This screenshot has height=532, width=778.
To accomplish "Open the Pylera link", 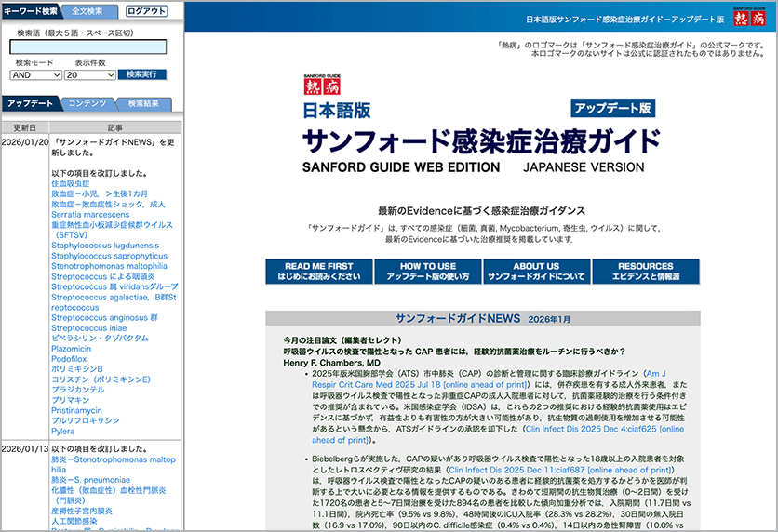I will click(x=63, y=432).
